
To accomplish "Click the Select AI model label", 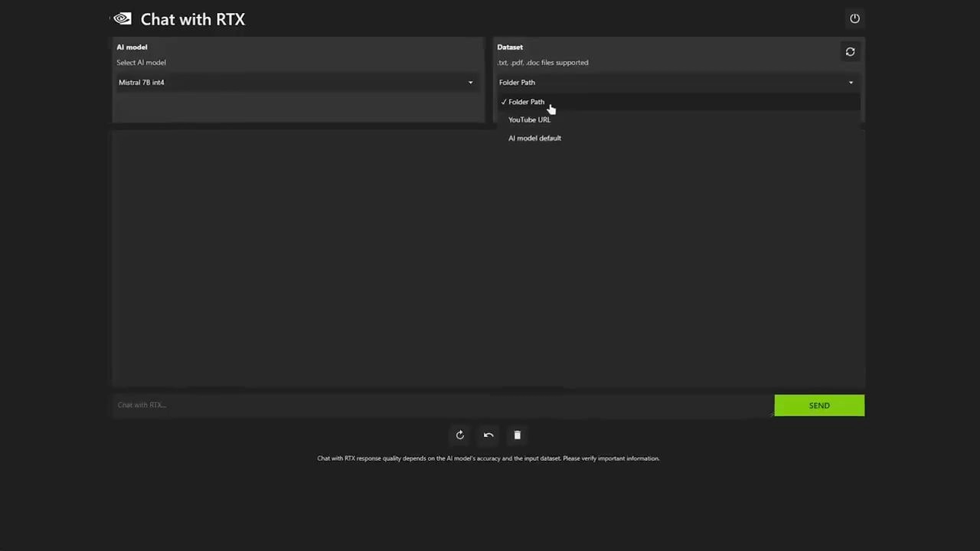I will tap(141, 63).
